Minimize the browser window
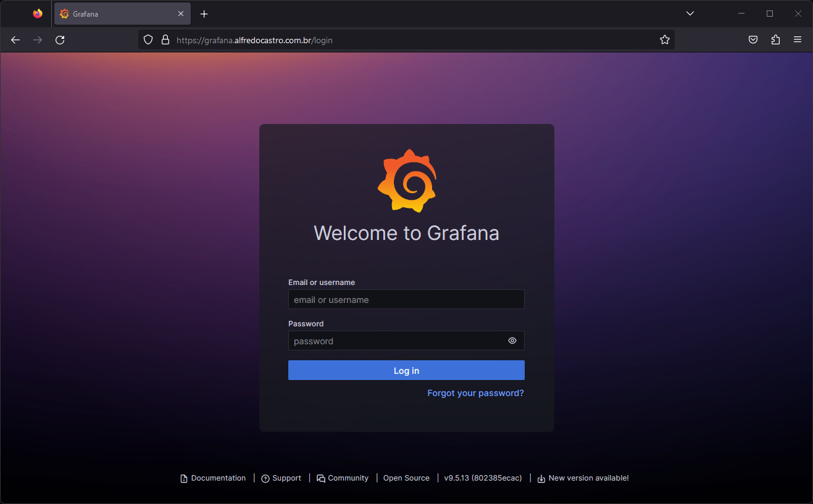The width and height of the screenshot is (813, 504). pyautogui.click(x=741, y=14)
